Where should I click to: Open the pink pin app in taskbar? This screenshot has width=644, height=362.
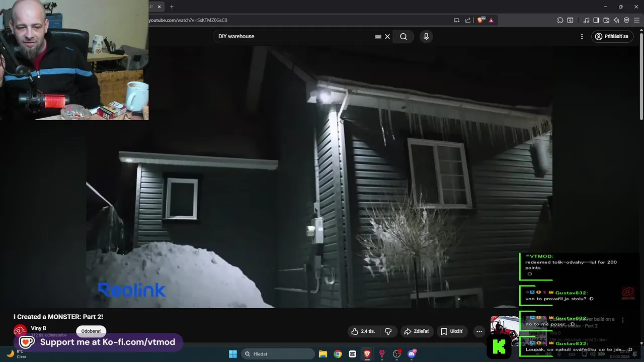click(x=382, y=354)
